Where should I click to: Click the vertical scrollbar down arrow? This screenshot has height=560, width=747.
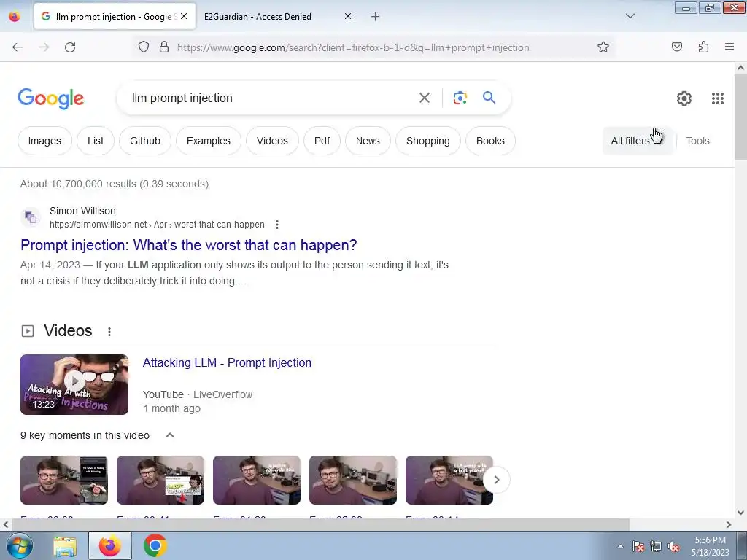coord(740,513)
